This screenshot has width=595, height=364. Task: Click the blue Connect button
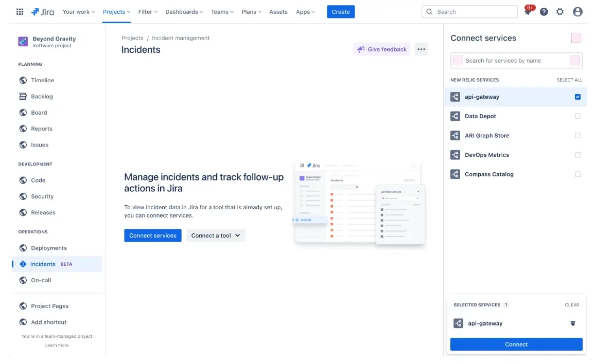(516, 344)
